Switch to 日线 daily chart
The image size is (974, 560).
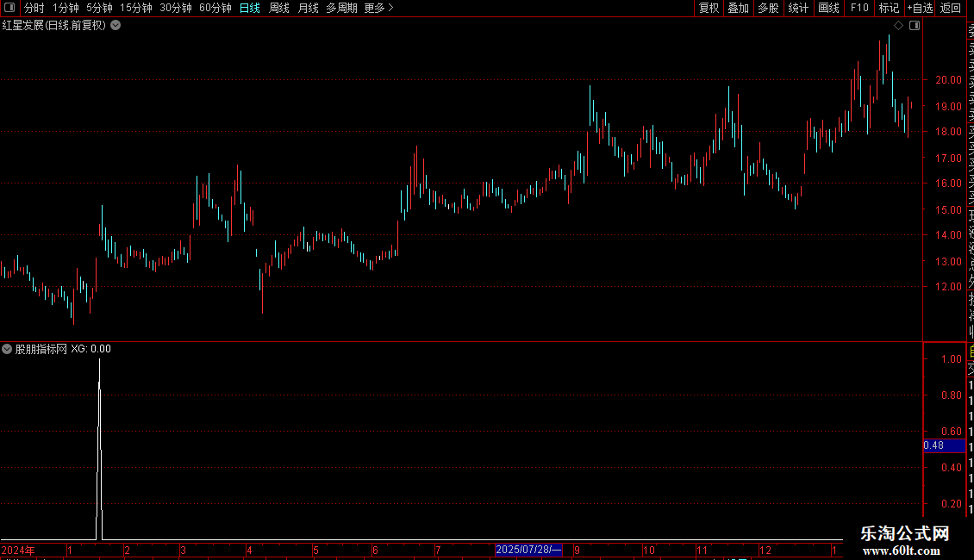pyautogui.click(x=250, y=8)
